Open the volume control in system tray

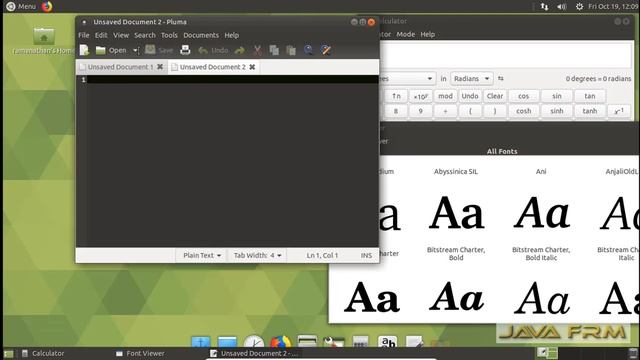pyautogui.click(x=562, y=7)
